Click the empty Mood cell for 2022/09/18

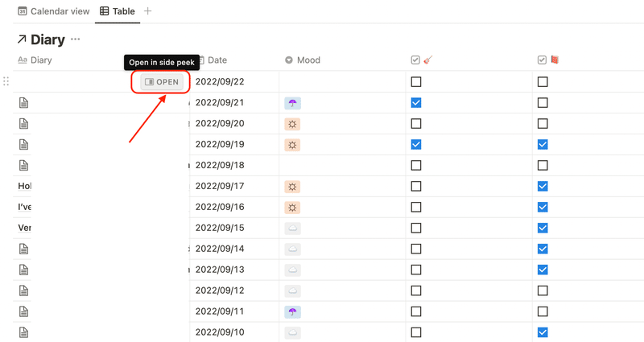click(x=342, y=166)
